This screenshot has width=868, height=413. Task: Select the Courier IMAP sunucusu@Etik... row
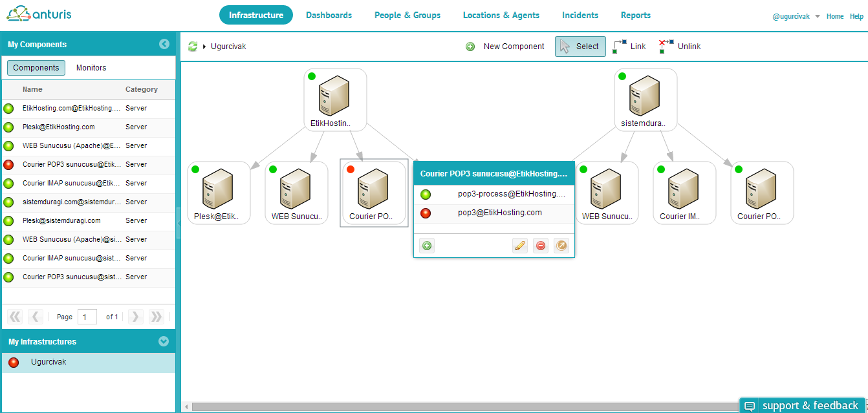tap(89, 184)
